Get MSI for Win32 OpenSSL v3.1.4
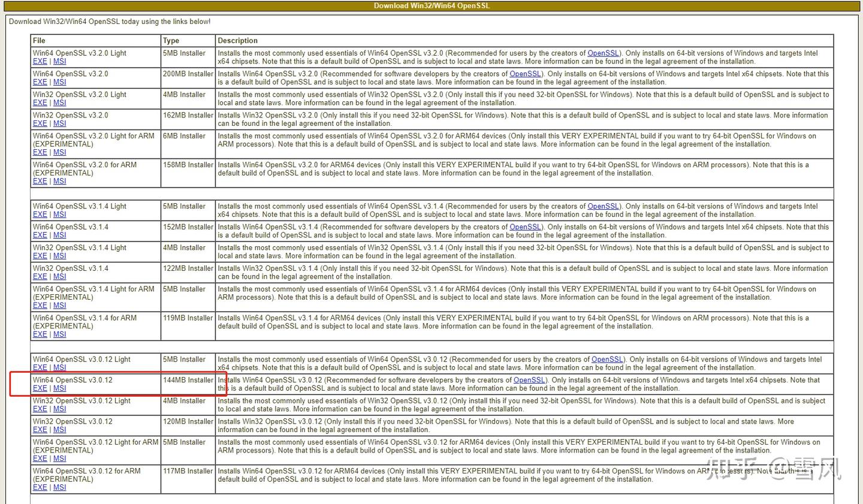863x504 pixels. pyautogui.click(x=59, y=277)
